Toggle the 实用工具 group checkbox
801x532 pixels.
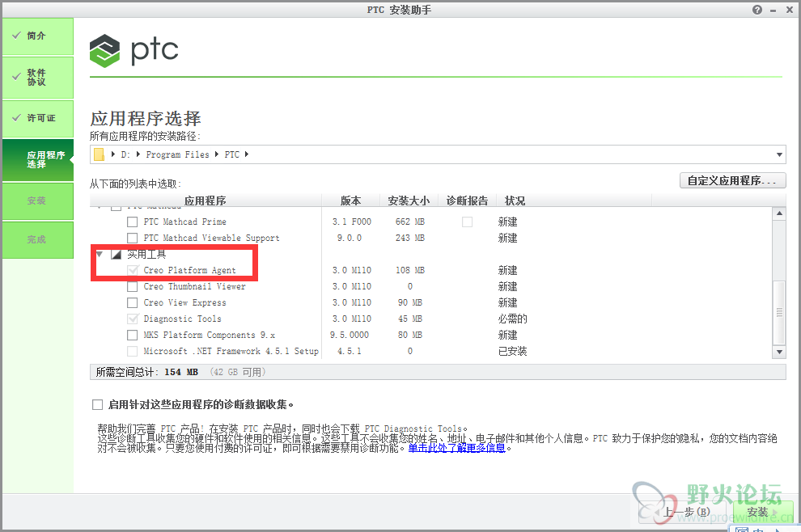tap(116, 254)
